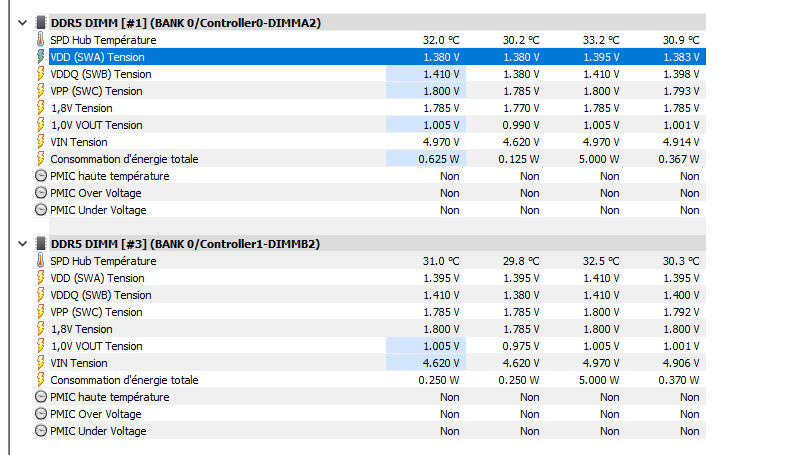The width and height of the screenshot is (805, 455).
Task: Click lightning icon beside DIMM #1 VPP (SWC)
Action: pyautogui.click(x=41, y=90)
